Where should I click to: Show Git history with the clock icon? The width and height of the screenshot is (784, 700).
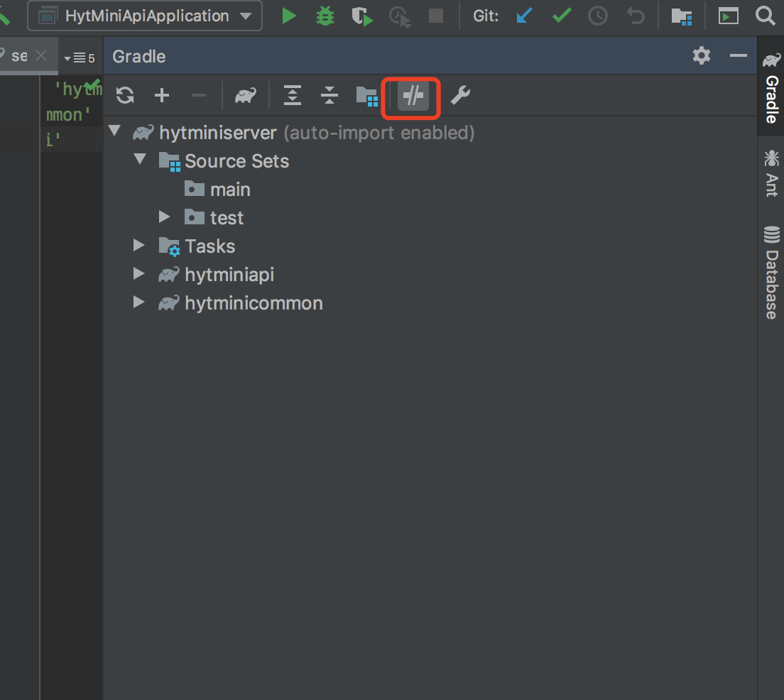click(x=598, y=16)
